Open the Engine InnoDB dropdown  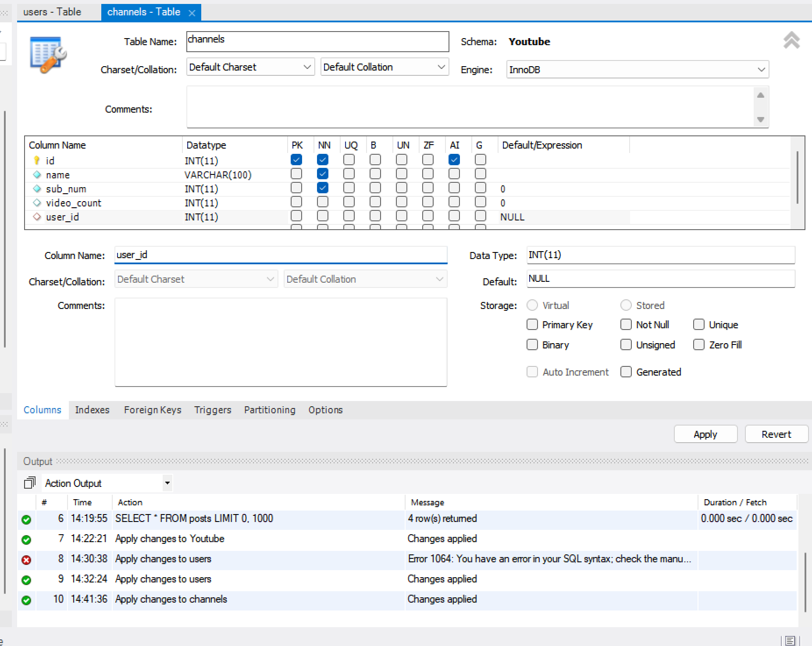pos(637,70)
